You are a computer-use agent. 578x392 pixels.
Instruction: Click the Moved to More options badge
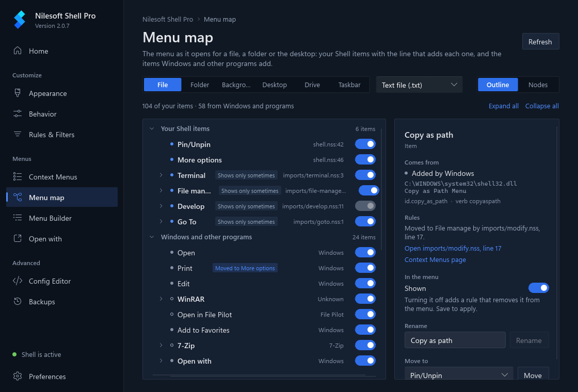tap(245, 268)
